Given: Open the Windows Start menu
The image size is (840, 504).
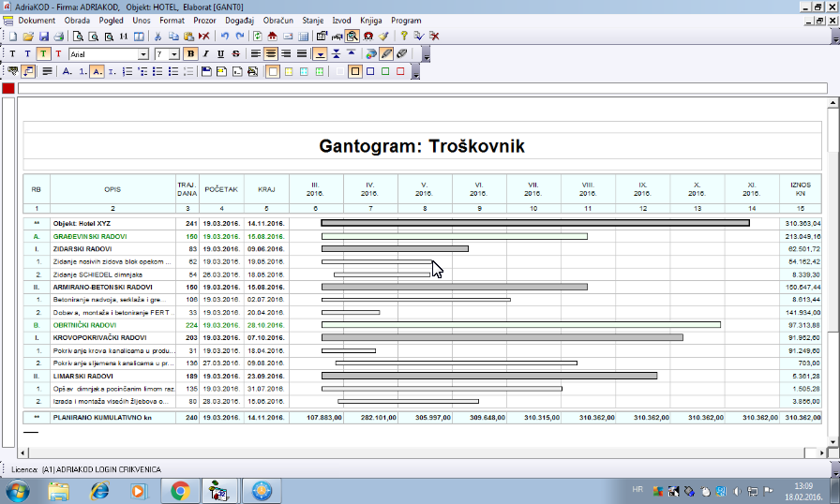Looking at the screenshot, I should (x=17, y=491).
